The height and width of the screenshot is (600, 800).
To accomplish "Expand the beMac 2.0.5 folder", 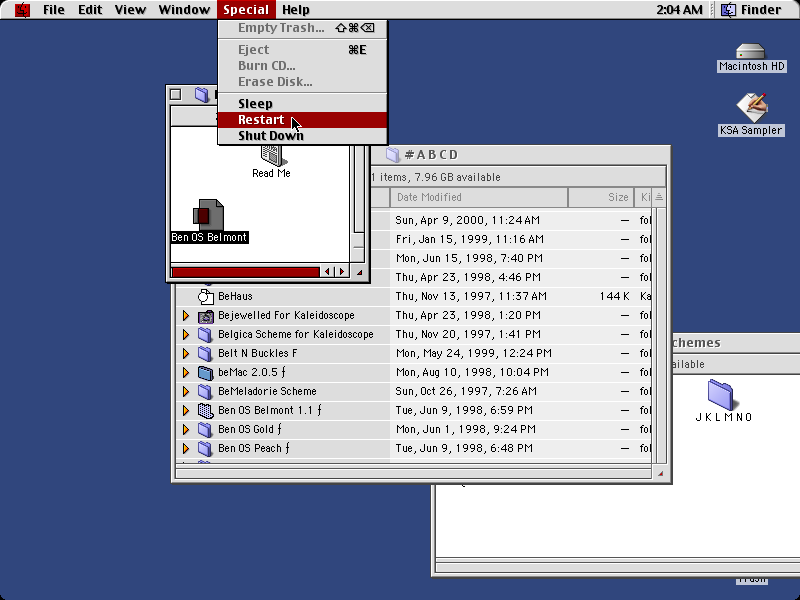I will (x=186, y=373).
